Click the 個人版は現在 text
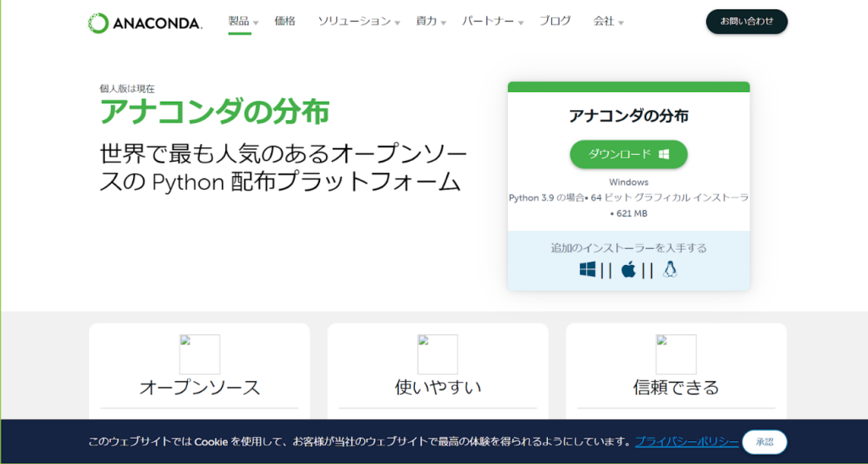The width and height of the screenshot is (868, 464). [127, 89]
